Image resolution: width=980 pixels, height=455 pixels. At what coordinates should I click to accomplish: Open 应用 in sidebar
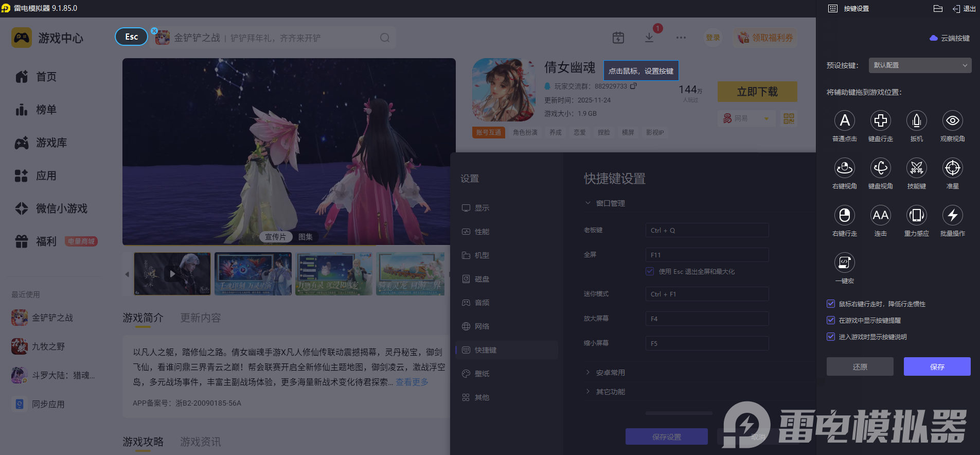tap(36, 176)
